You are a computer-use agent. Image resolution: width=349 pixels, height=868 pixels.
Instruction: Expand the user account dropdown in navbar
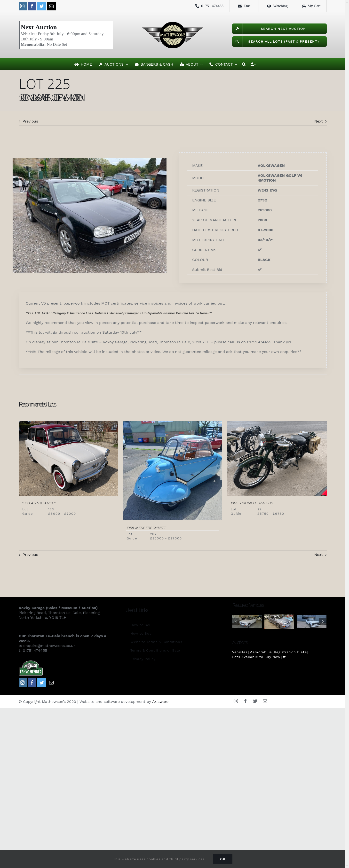pyautogui.click(x=254, y=64)
